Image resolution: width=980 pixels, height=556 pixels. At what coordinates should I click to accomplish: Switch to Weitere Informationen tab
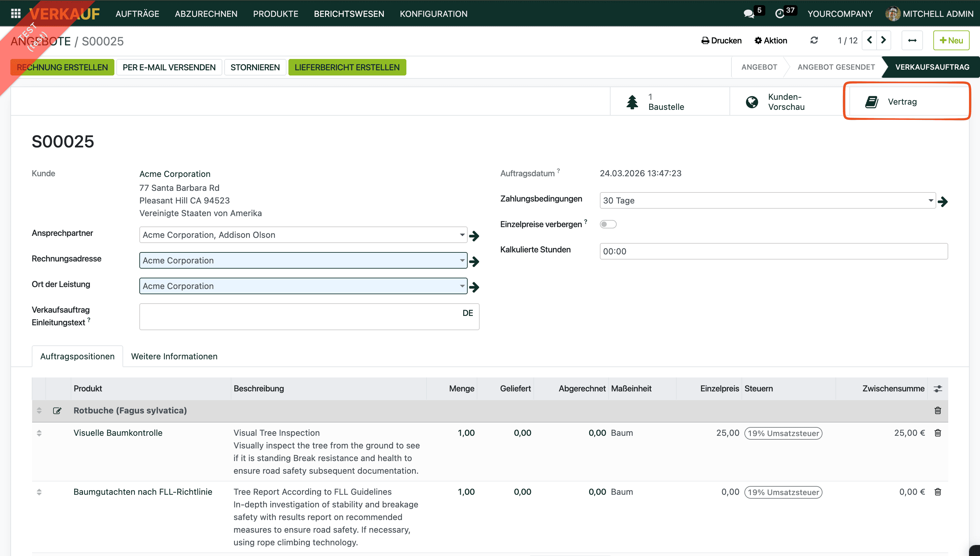pos(174,356)
